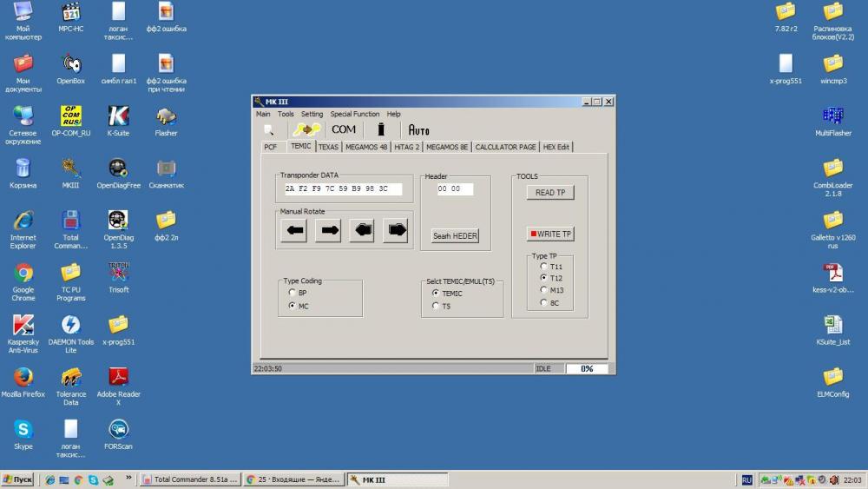Switch to the HEX Edit tab
This screenshot has height=489, width=868.
556,147
